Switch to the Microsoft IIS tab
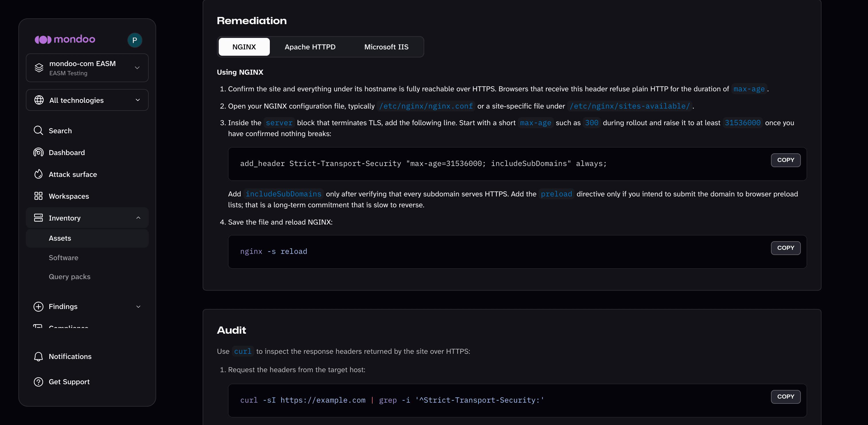 [386, 47]
